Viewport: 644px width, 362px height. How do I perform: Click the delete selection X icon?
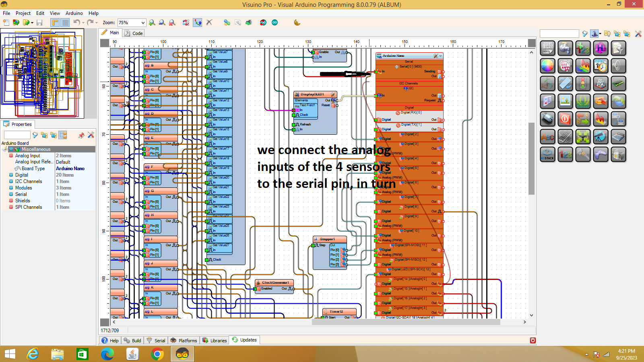tap(209, 23)
